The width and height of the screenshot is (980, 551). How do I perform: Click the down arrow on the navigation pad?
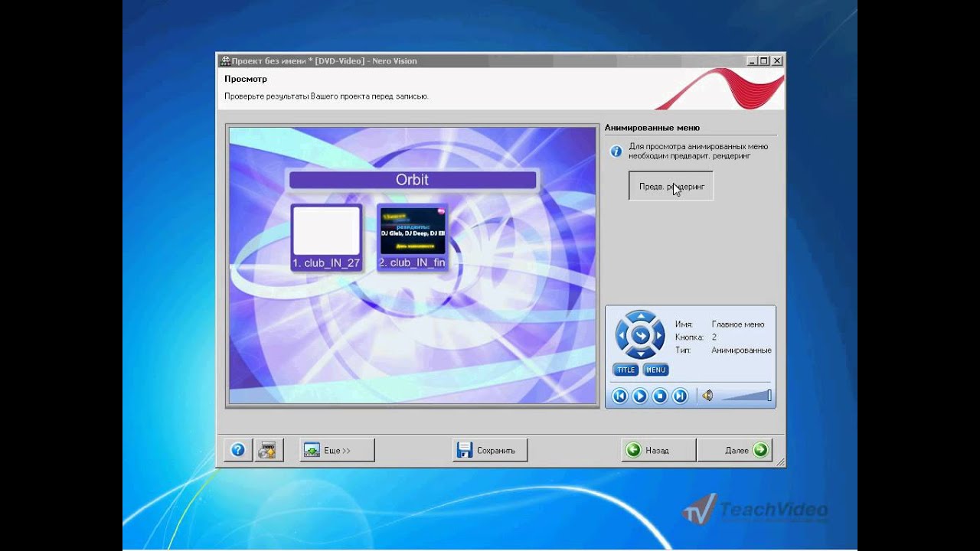(641, 353)
